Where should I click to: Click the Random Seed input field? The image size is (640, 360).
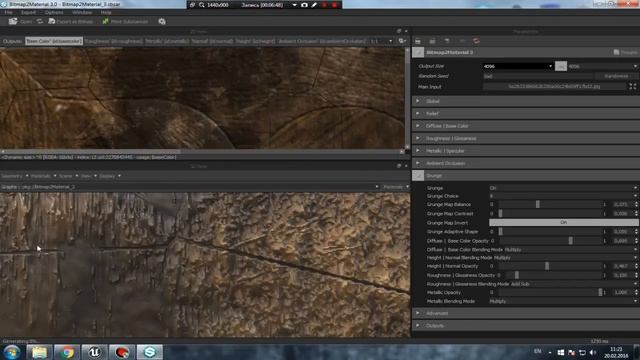(538, 76)
